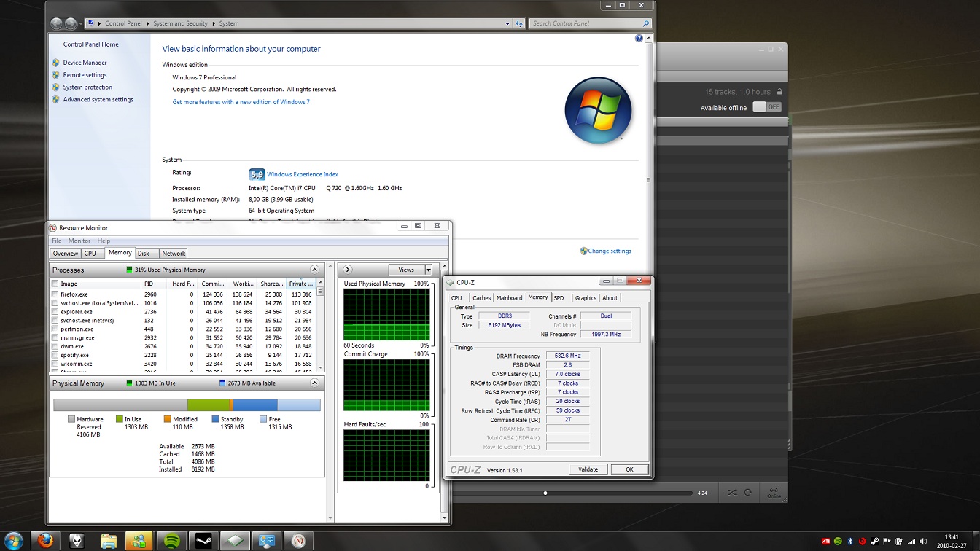
Task: Click the Spotify system tray icon
Action: tap(838, 542)
